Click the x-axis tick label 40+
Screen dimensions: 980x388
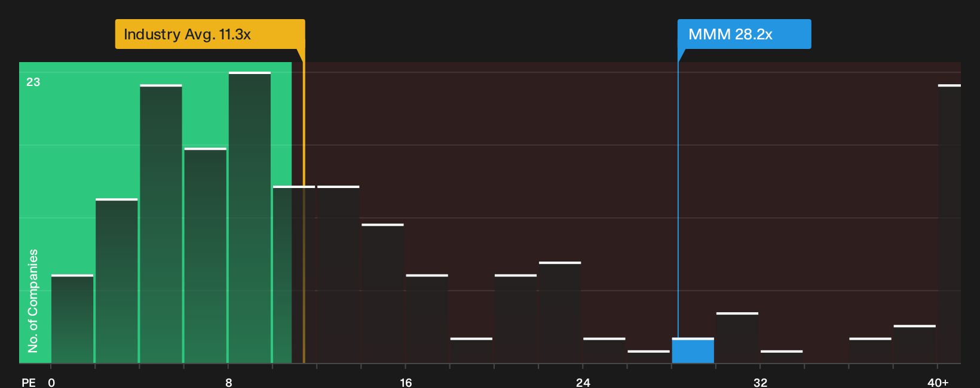[x=938, y=382]
